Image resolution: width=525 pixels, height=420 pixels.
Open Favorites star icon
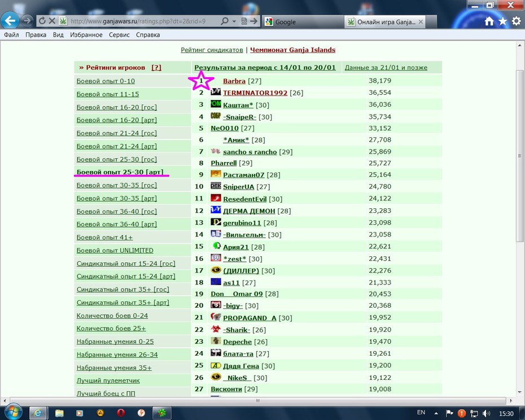pos(502,21)
